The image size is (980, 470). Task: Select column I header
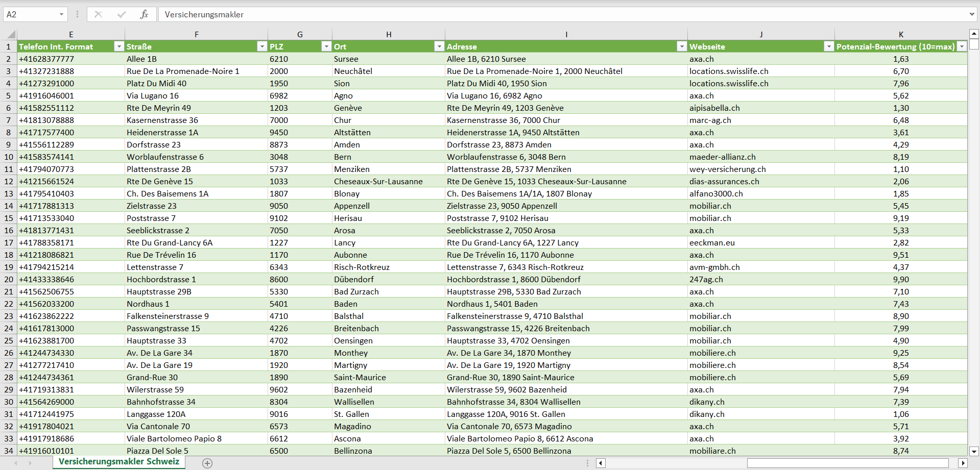coord(566,34)
